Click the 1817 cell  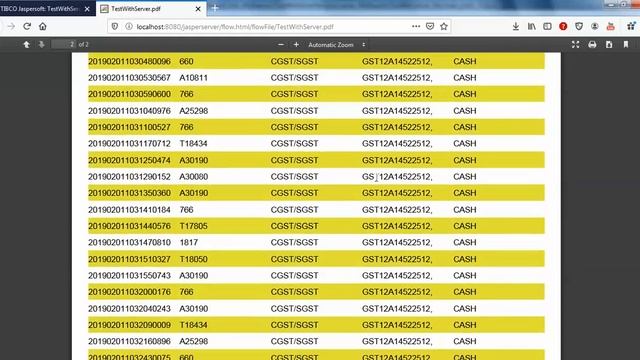click(x=189, y=242)
